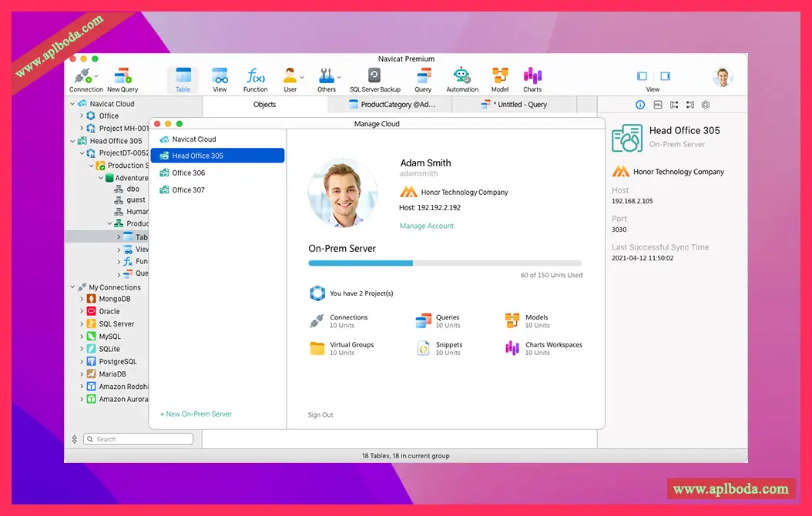Click New On-Prem Server
812x516 pixels.
click(196, 414)
